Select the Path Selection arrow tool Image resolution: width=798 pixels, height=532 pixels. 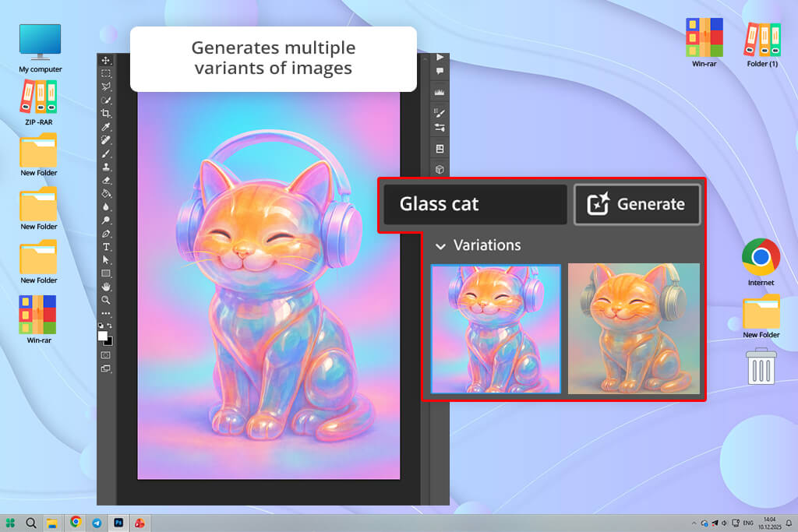click(x=106, y=260)
